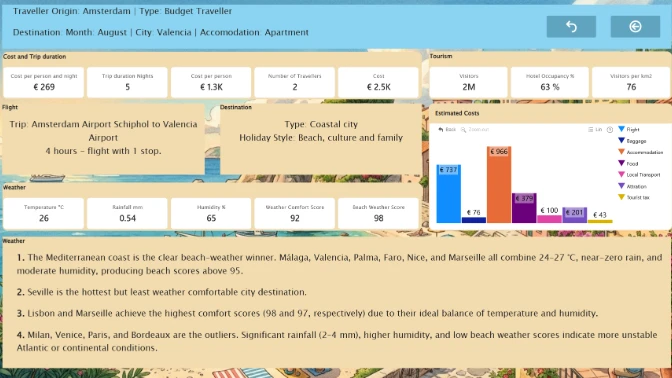This screenshot has height=378, width=672.
Task: Click the circled left-arrow back button in the header
Action: click(x=635, y=27)
